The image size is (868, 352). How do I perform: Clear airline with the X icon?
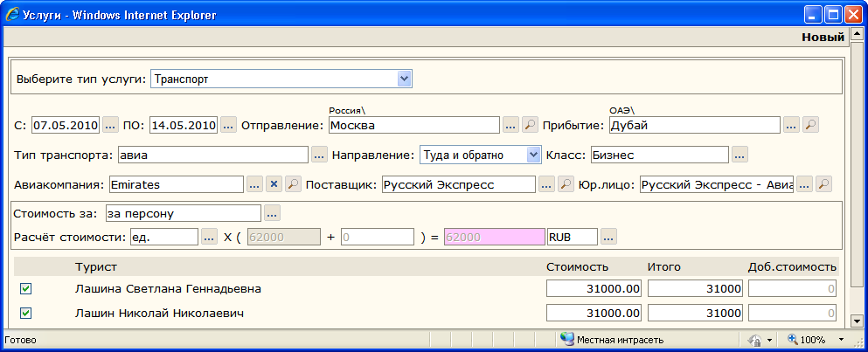[274, 185]
